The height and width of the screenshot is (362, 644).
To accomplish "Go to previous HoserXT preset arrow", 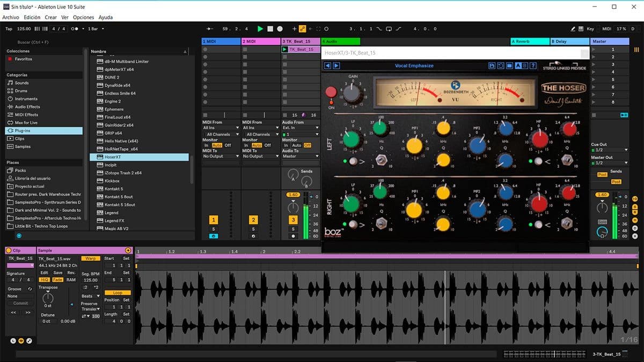I will click(327, 65).
